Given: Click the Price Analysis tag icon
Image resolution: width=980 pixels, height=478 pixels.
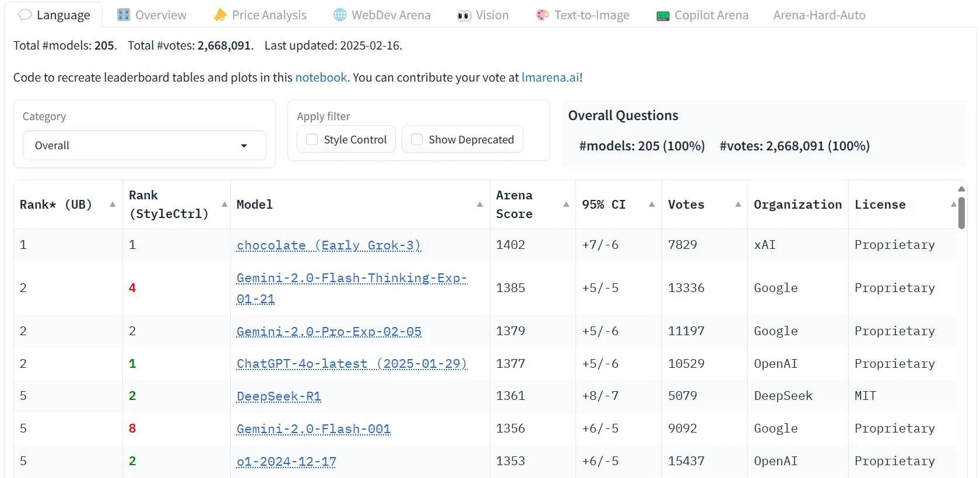Looking at the screenshot, I should pyautogui.click(x=220, y=15).
